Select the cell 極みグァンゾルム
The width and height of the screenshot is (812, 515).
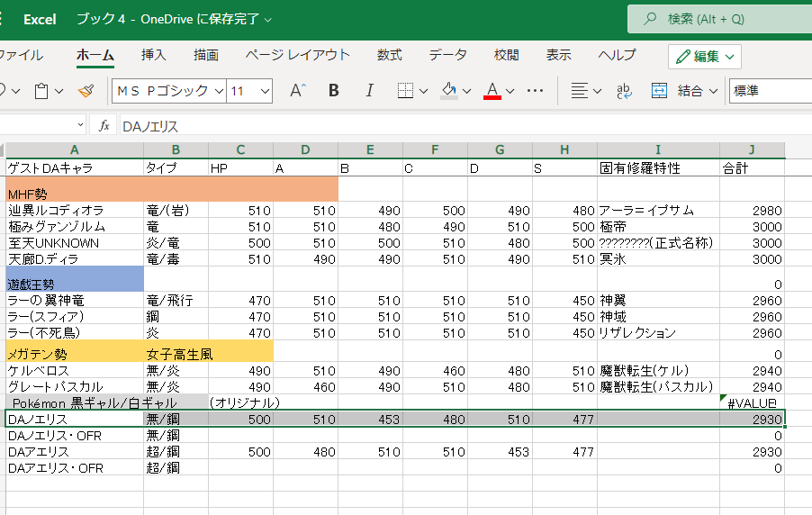click(75, 226)
